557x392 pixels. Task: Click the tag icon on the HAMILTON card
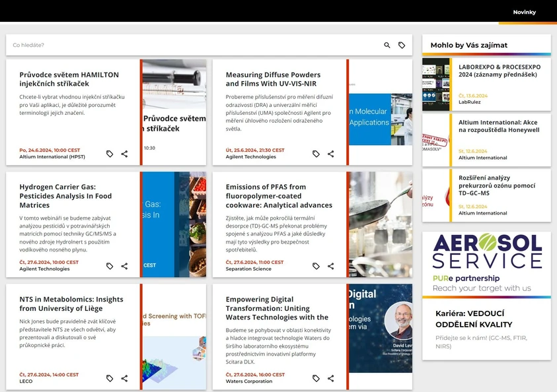110,153
